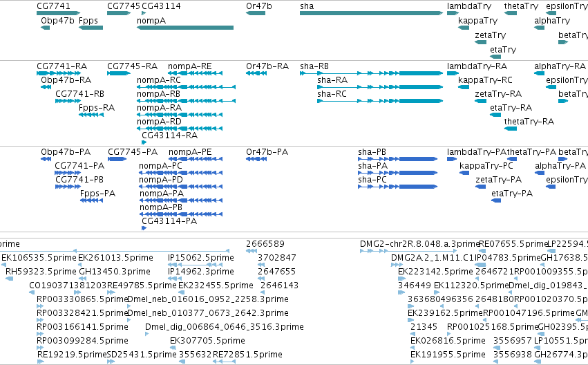The width and height of the screenshot is (588, 365).
Task: Click the nompA-RE transcript
Action: (x=195, y=73)
